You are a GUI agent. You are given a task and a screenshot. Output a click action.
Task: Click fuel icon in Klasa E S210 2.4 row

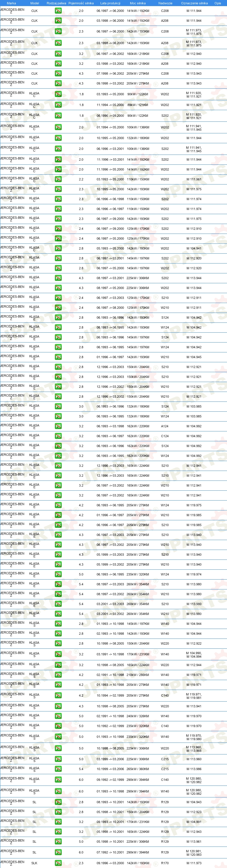coord(58,298)
